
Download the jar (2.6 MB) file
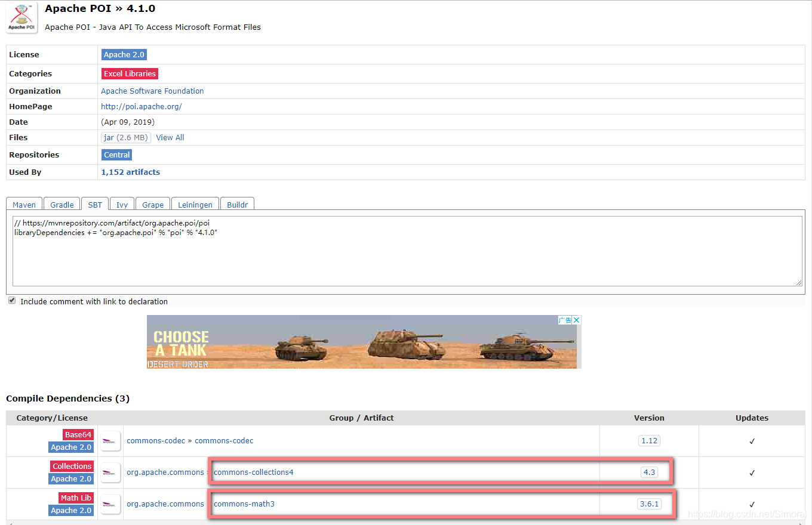126,138
